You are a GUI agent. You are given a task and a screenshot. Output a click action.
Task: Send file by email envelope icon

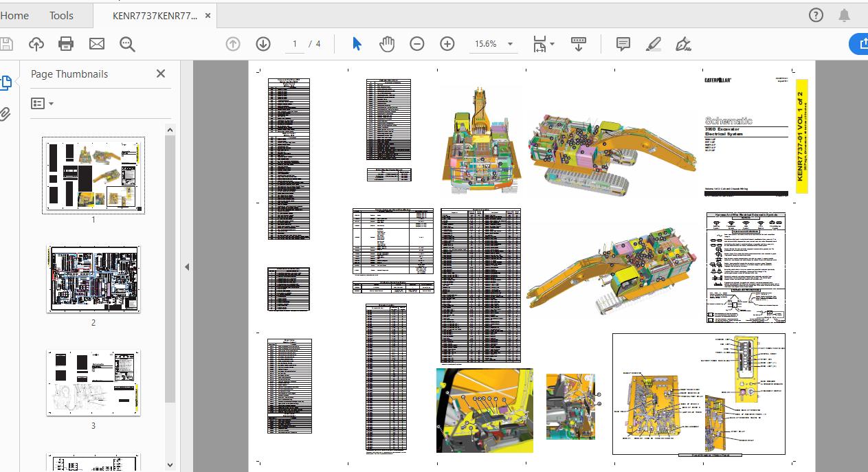coord(97,44)
